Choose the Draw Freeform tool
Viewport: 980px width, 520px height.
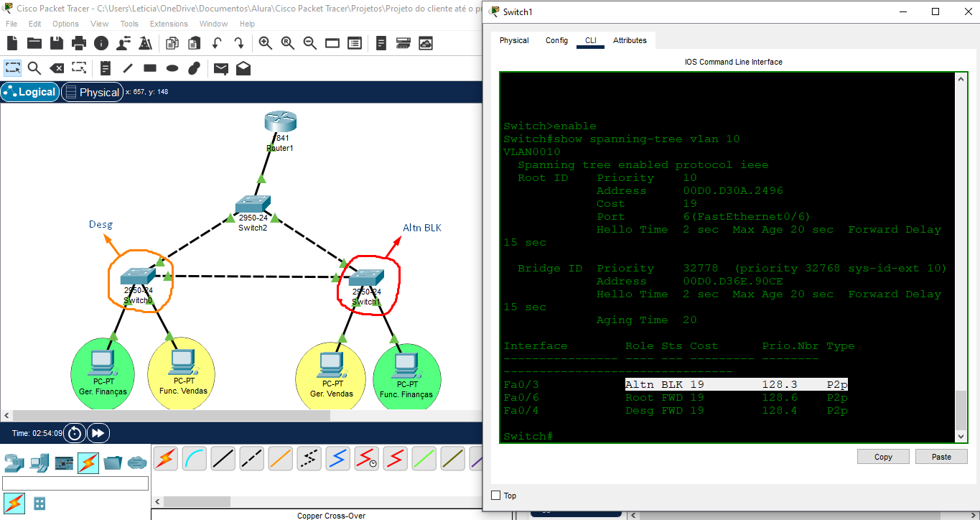pos(194,68)
